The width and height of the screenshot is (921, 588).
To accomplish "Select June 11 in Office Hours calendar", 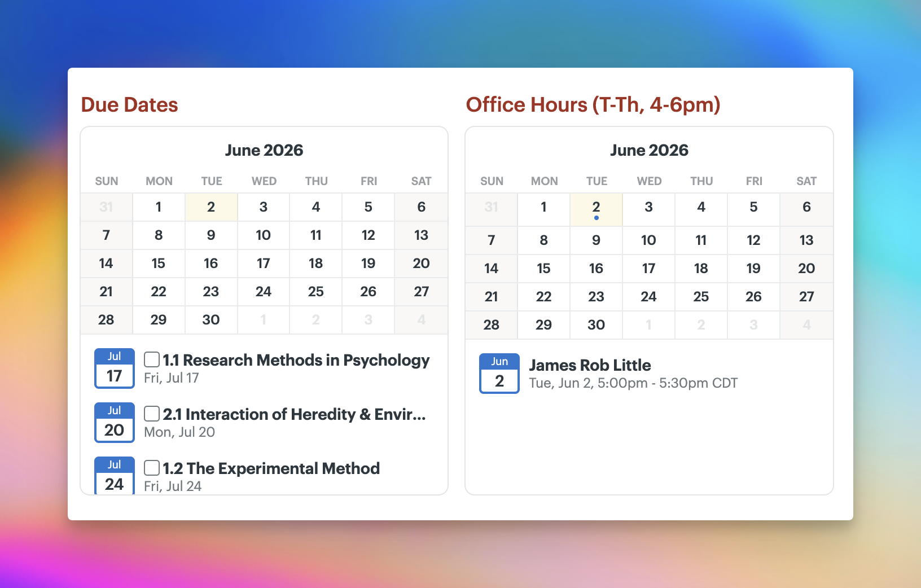I will [x=701, y=240].
